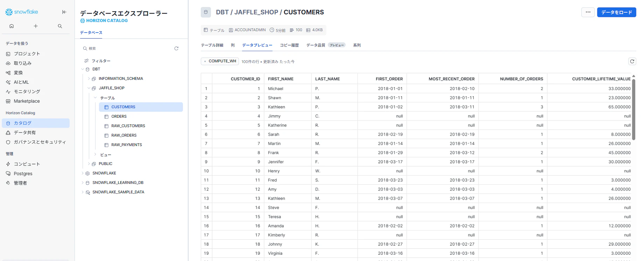Expand the ビュー folder
The image size is (644, 261).
[x=95, y=154]
